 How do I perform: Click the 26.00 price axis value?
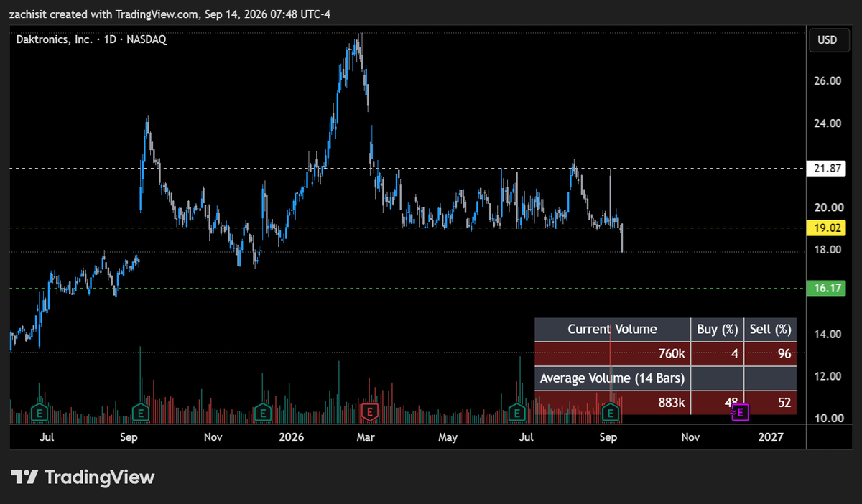coord(827,81)
